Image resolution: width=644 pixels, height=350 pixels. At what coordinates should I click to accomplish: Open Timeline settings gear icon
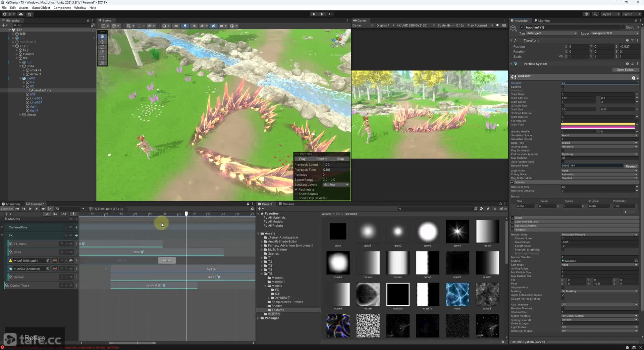click(x=252, y=209)
